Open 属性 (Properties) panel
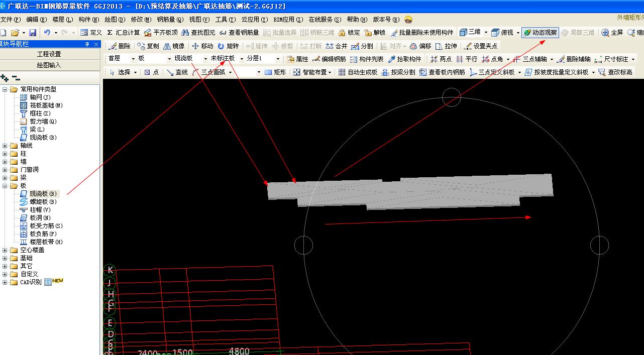 298,59
